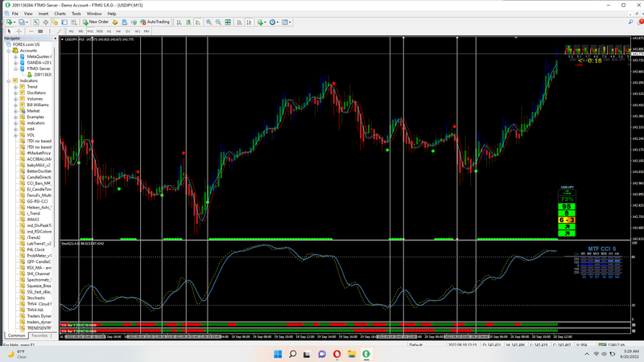Click the New Order toolbar button
The image size is (644, 362).
click(97, 22)
